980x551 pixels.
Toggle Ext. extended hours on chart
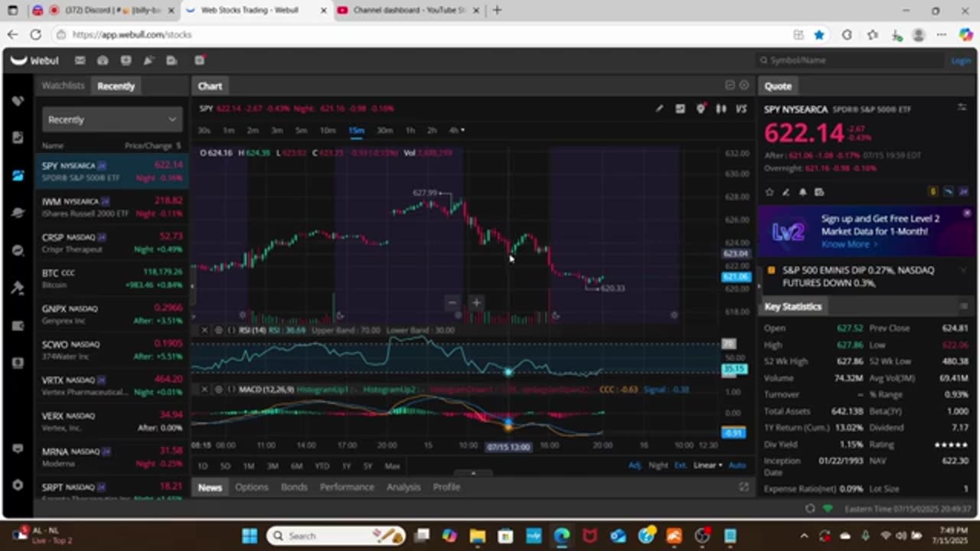[x=680, y=465]
